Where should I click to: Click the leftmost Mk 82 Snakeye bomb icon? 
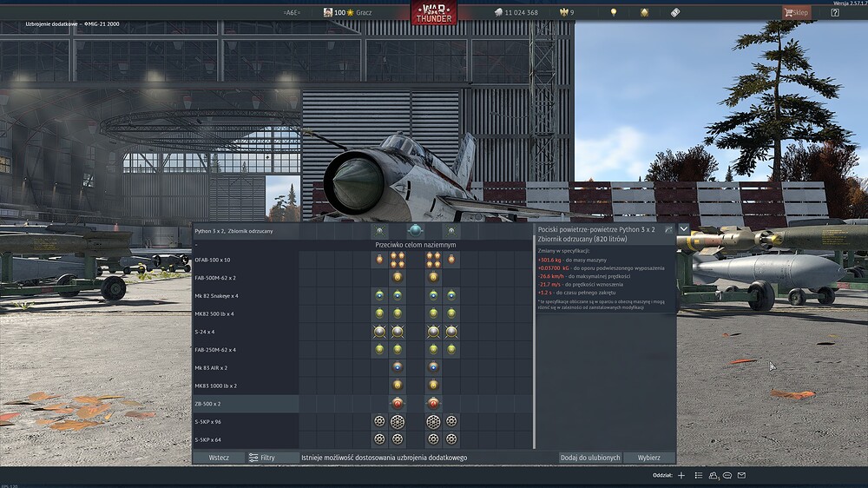(379, 295)
